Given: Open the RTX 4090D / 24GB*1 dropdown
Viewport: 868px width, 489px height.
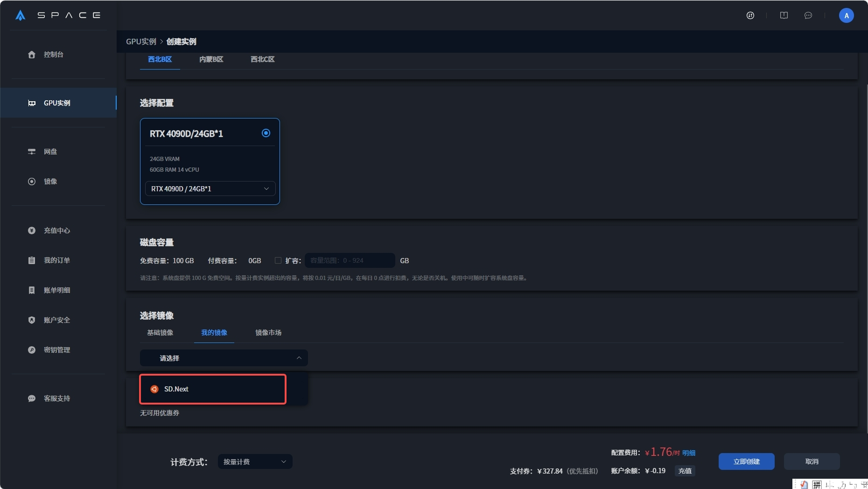Looking at the screenshot, I should [210, 189].
